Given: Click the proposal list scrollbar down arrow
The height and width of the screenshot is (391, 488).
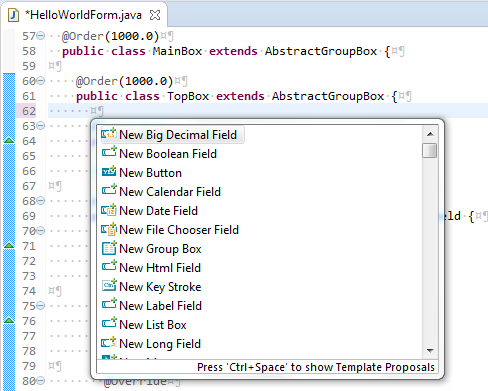Looking at the screenshot, I should pyautogui.click(x=430, y=350).
